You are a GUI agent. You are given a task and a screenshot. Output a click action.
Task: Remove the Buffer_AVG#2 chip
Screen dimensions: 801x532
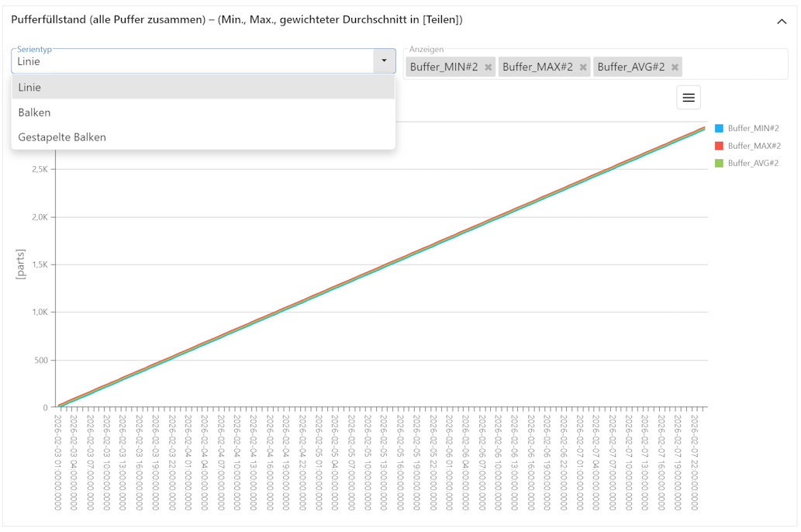(675, 67)
